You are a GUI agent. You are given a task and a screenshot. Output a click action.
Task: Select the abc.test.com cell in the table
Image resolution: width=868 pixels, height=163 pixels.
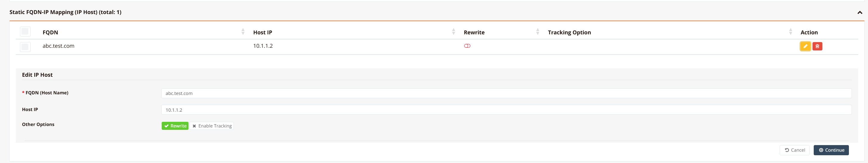point(58,46)
